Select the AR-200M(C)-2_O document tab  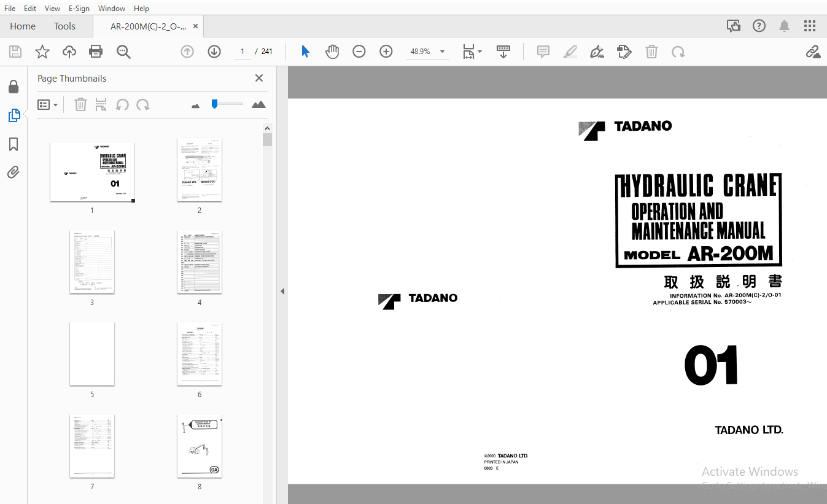pos(148,26)
